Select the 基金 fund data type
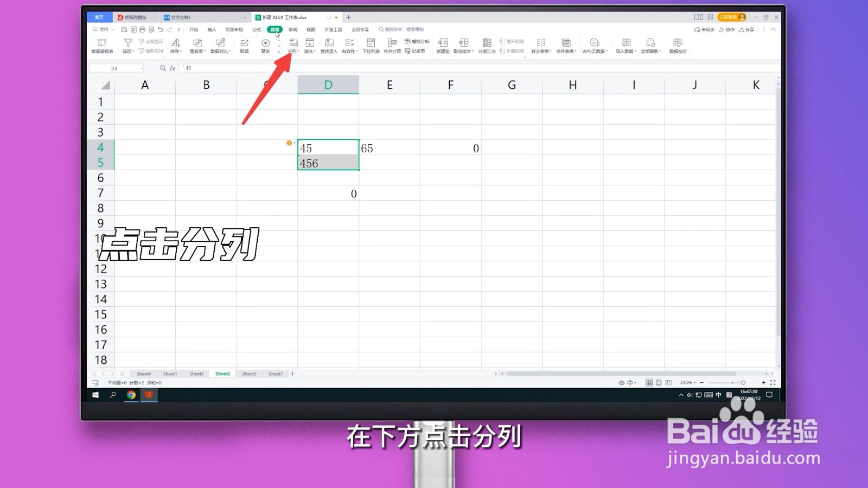868x488 pixels. (265, 46)
